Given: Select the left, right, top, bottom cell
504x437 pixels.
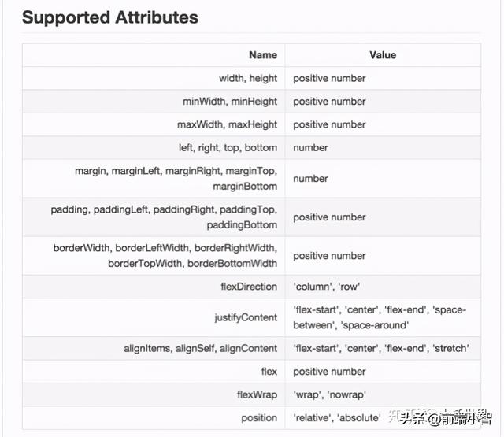Looking at the screenshot, I should (228, 148).
